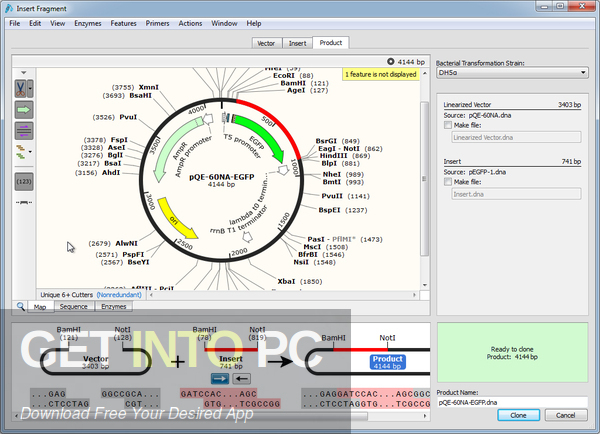
Task: Toggle the show enzymes scissors icon
Action: click(x=21, y=88)
